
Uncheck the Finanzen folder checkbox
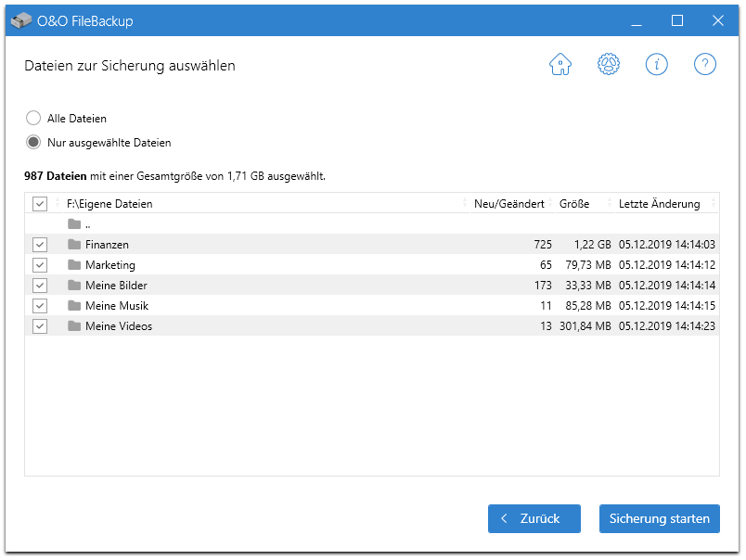tap(40, 245)
